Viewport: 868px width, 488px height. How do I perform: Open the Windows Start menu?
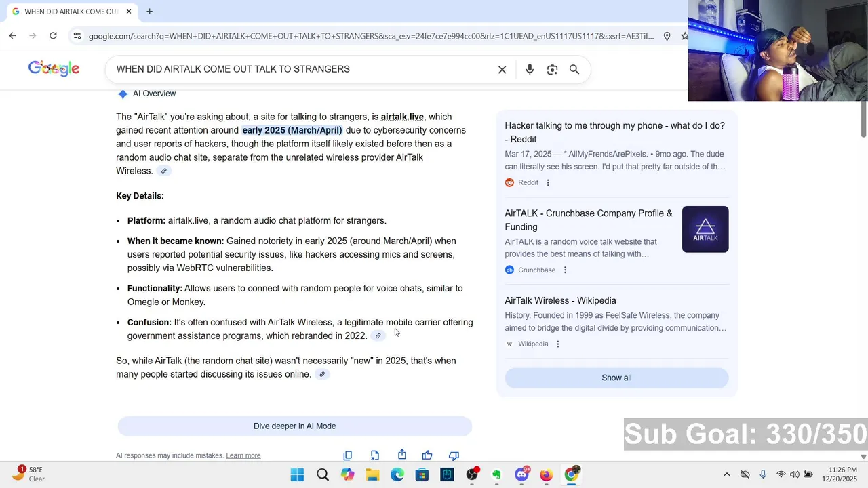coord(297,474)
